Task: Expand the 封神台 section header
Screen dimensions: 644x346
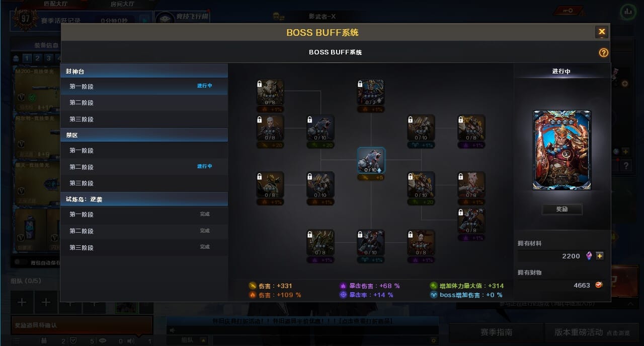Action: (144, 72)
